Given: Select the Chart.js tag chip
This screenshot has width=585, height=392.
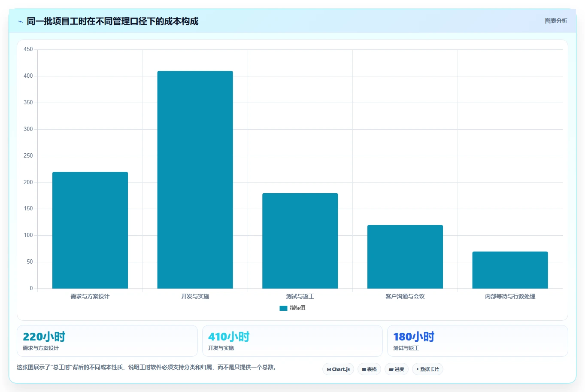Looking at the screenshot, I should coord(338,369).
